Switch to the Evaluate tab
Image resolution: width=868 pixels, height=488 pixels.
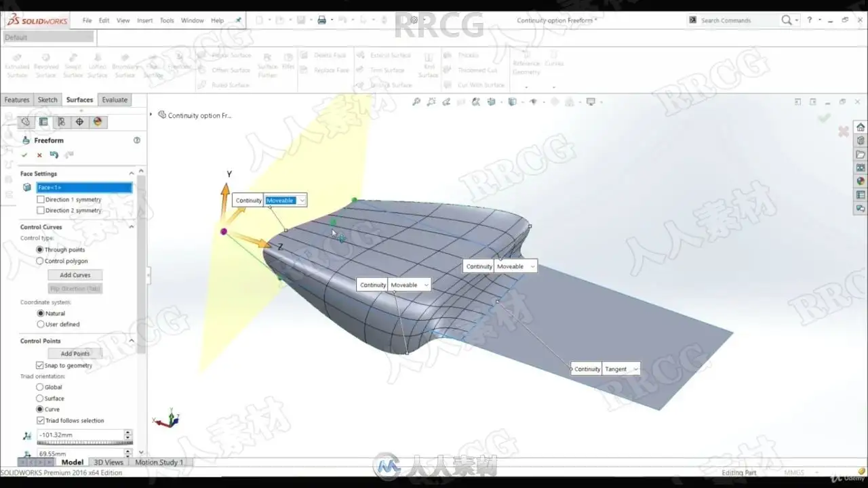[115, 100]
